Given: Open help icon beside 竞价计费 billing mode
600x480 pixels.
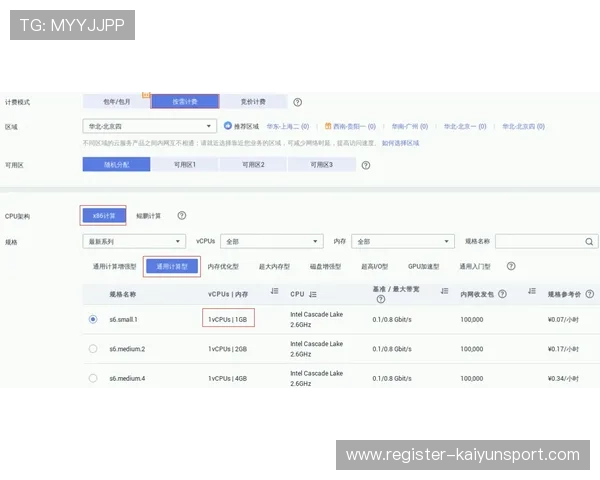Looking at the screenshot, I should coord(297,102).
